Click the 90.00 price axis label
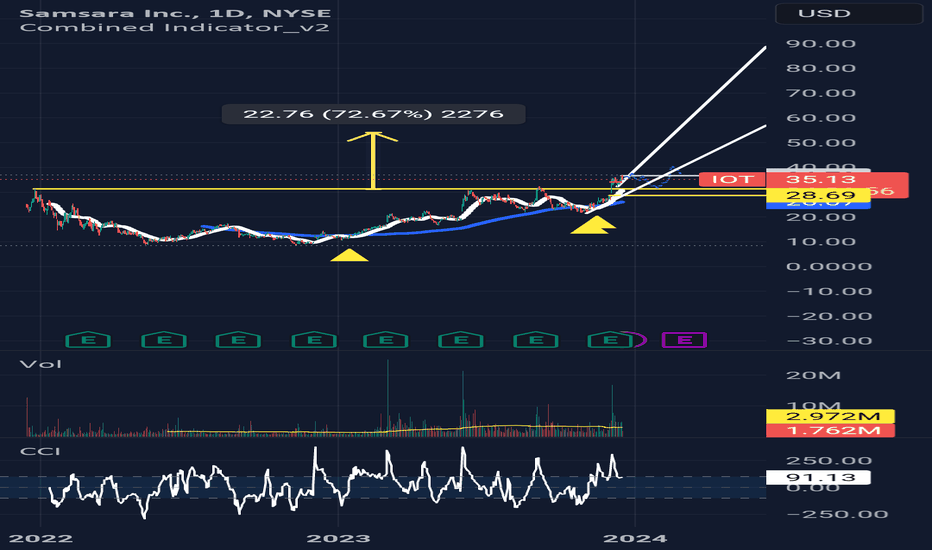 821,43
